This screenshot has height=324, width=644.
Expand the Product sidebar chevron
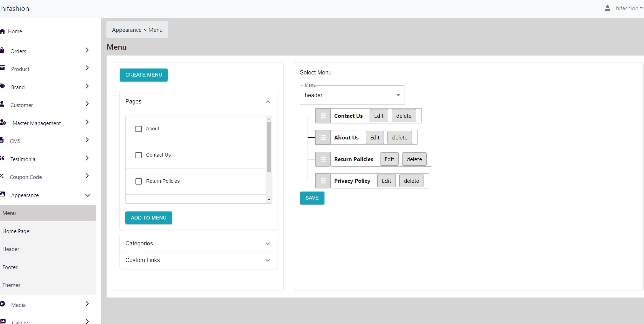[87, 68]
